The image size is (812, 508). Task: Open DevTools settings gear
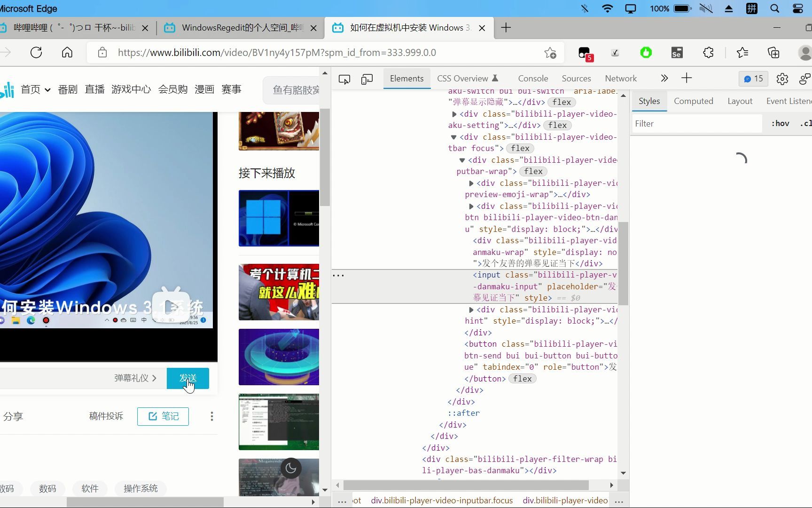782,79
